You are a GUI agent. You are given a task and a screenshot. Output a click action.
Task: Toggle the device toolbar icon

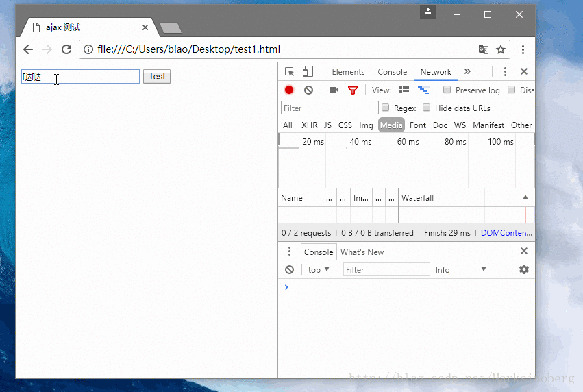[308, 72]
